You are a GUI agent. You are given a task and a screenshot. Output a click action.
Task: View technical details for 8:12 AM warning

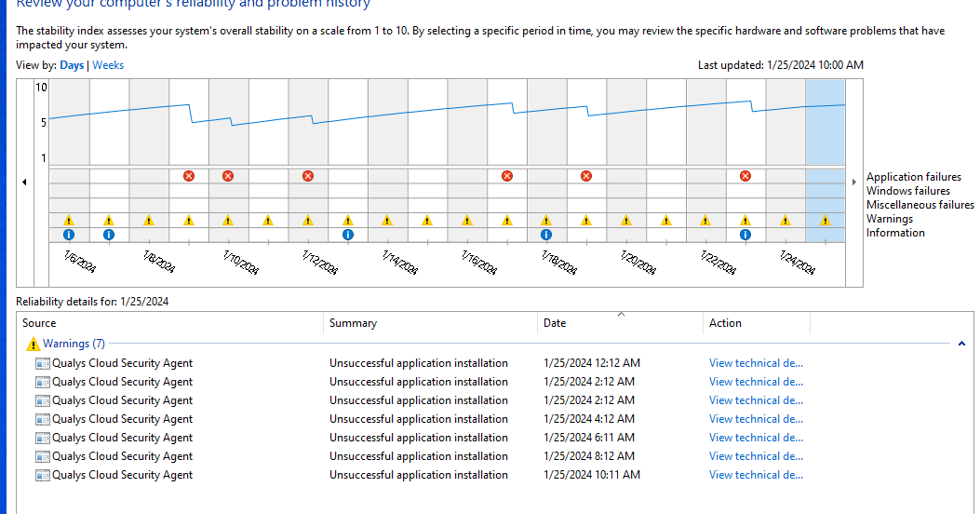(757, 456)
